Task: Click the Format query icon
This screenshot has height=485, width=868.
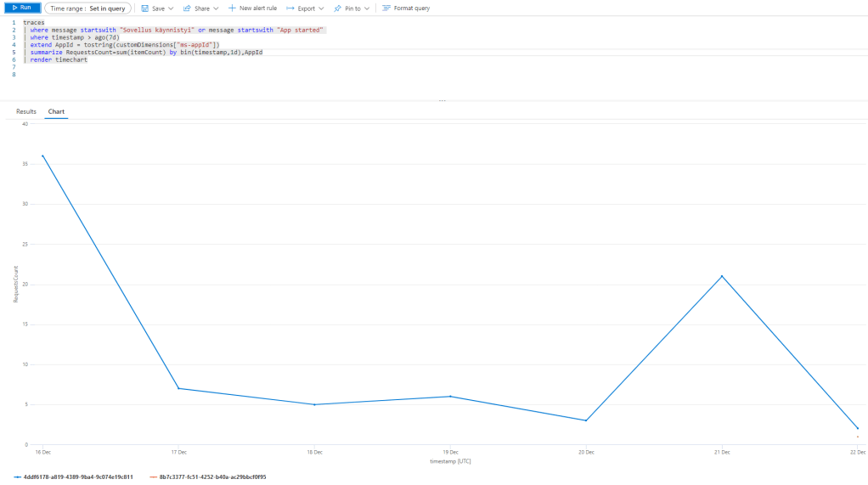Action: point(386,8)
